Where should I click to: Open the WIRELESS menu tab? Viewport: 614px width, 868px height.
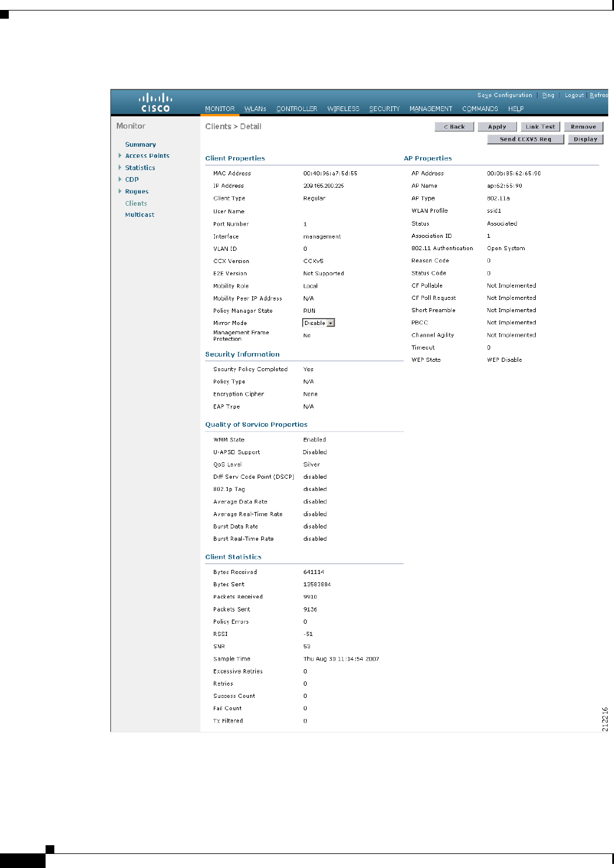(x=343, y=109)
